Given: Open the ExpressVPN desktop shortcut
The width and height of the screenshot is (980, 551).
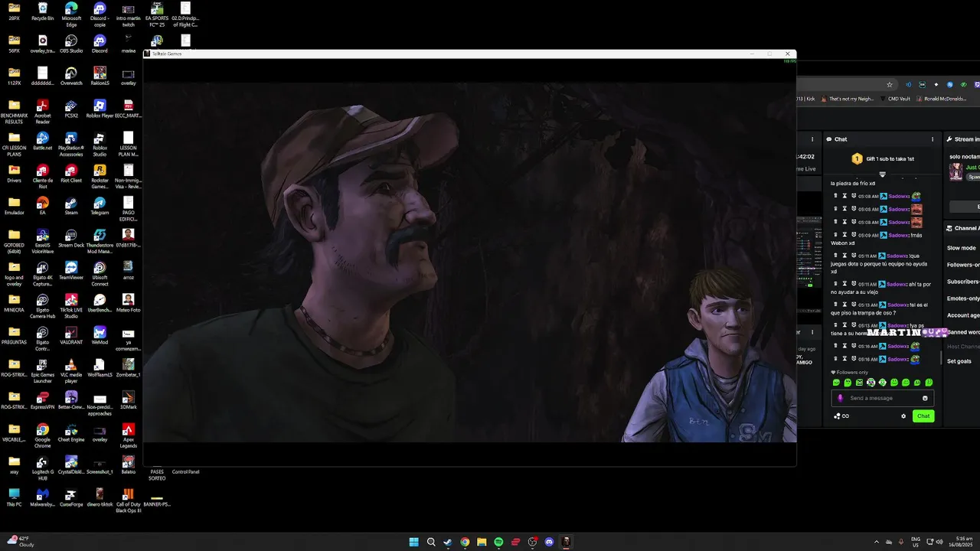Looking at the screenshot, I should coord(42,399).
